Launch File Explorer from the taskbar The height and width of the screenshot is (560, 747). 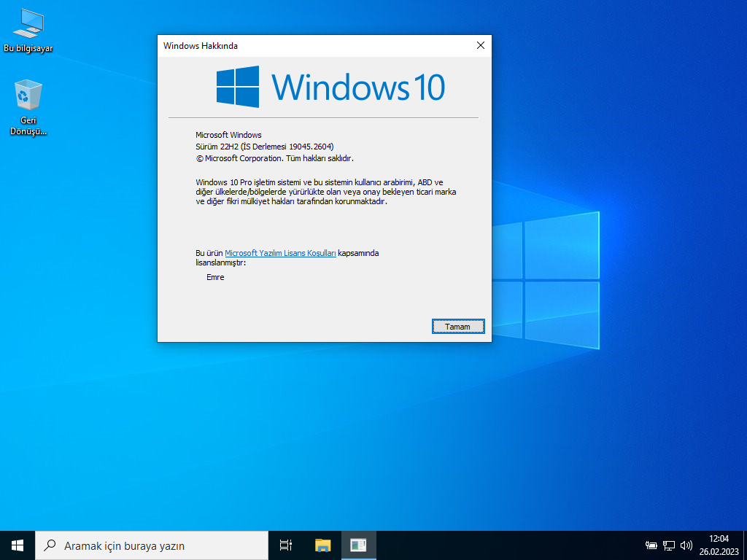(323, 545)
